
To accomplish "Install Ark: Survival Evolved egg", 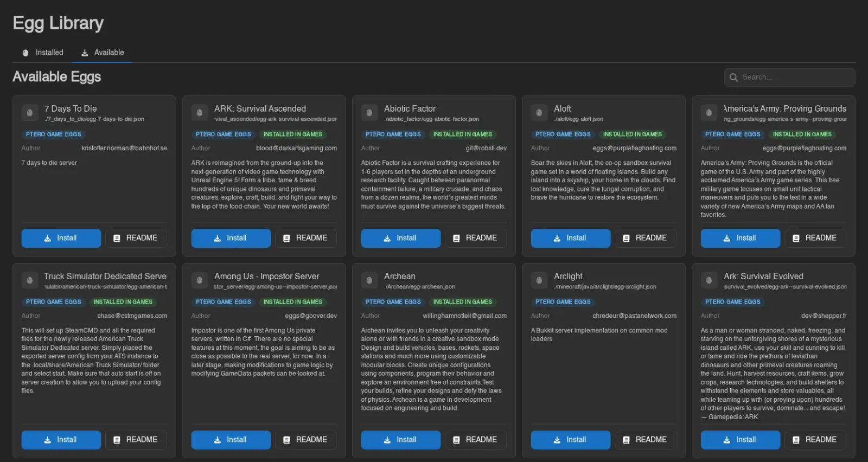I will [741, 440].
